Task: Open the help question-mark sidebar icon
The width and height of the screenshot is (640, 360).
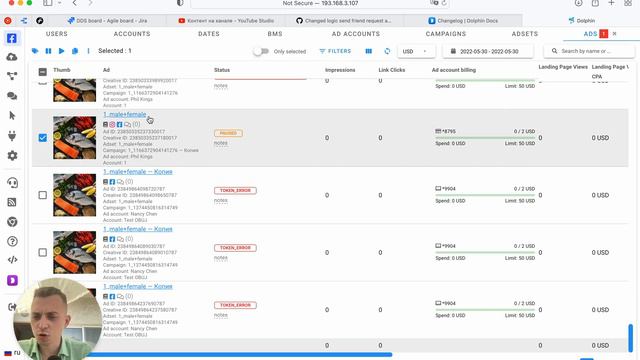Action: 12,241
